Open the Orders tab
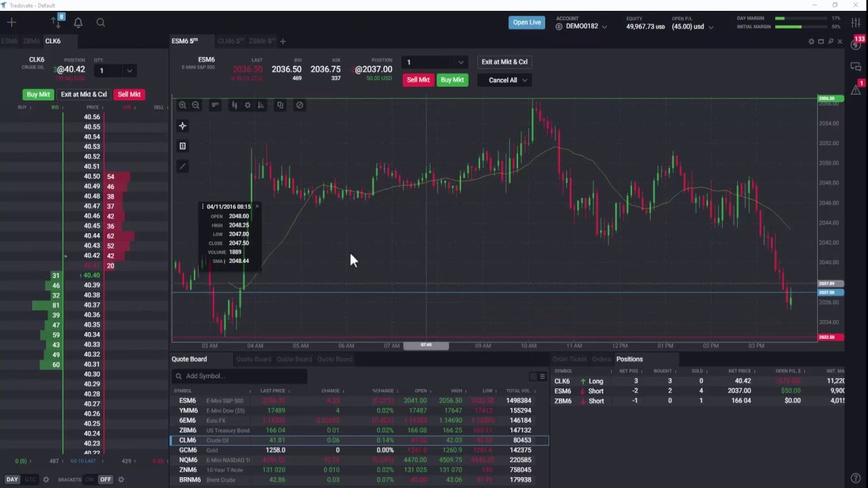868x488 pixels. click(x=601, y=359)
